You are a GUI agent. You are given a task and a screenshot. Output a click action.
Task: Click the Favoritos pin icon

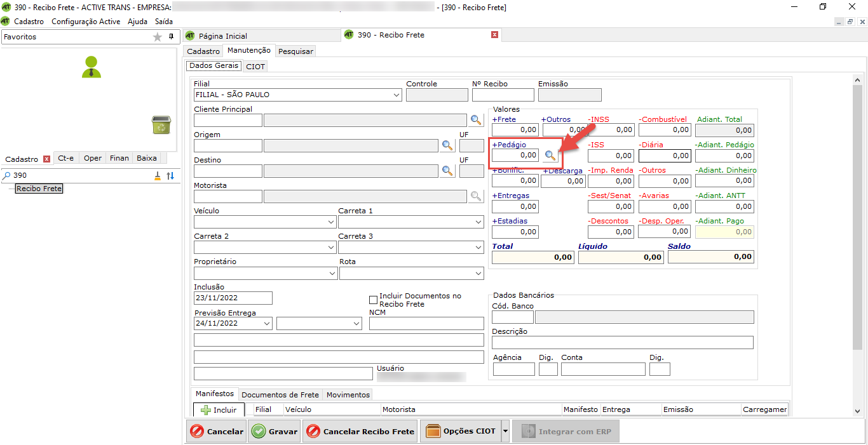coord(171,37)
